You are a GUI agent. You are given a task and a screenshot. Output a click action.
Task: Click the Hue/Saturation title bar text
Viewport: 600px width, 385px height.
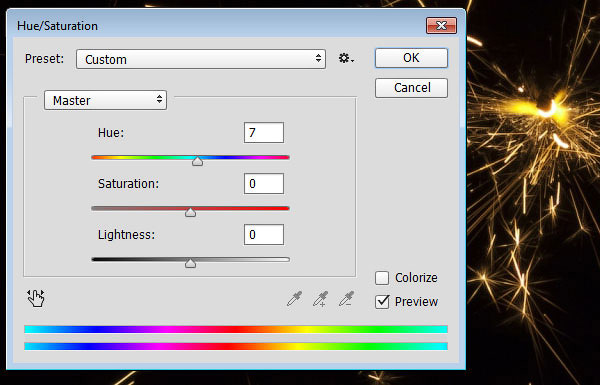click(x=57, y=26)
